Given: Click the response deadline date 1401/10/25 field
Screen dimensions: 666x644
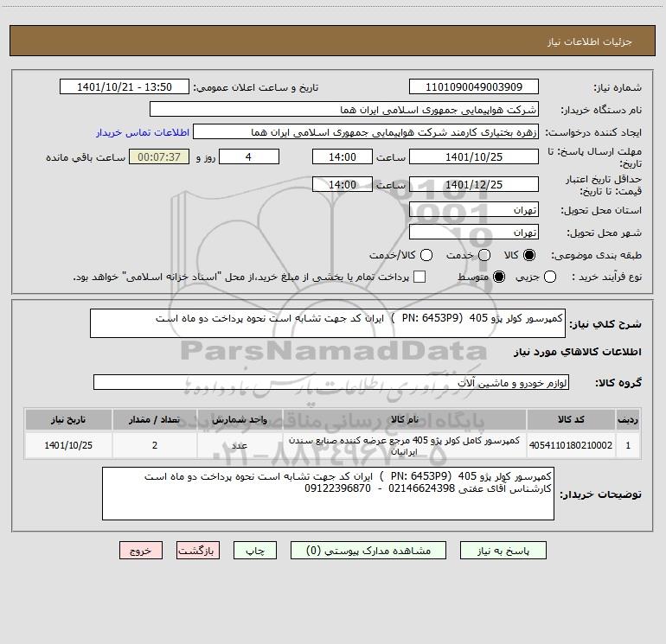Looking at the screenshot, I should [474, 157].
